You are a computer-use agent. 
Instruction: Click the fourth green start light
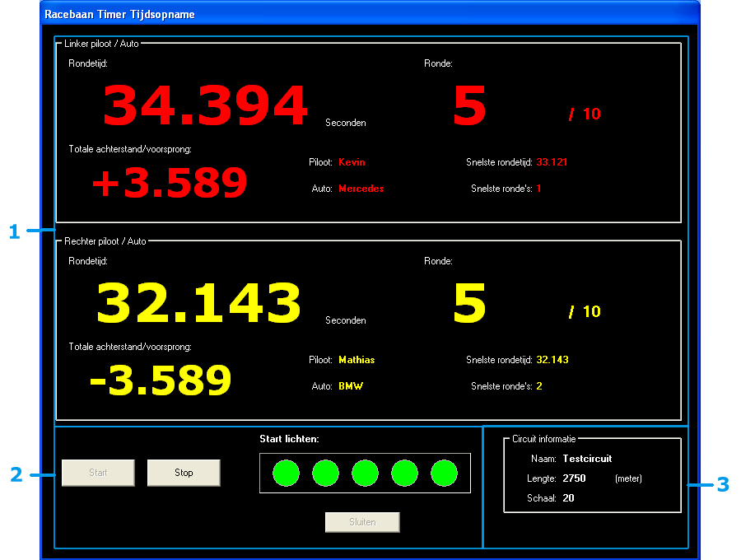[404, 473]
